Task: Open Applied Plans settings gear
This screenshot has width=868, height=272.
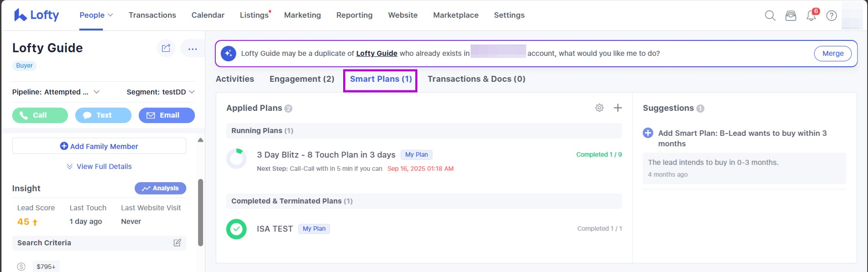Action: click(x=599, y=108)
